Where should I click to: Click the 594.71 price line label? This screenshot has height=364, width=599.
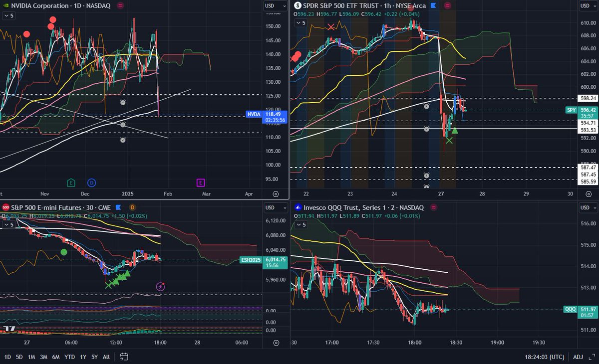(x=588, y=122)
